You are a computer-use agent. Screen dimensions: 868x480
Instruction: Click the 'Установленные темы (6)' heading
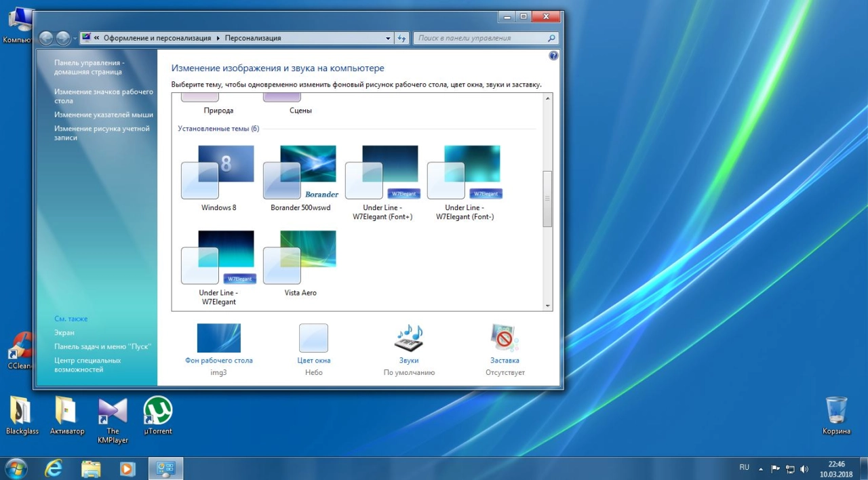point(218,128)
